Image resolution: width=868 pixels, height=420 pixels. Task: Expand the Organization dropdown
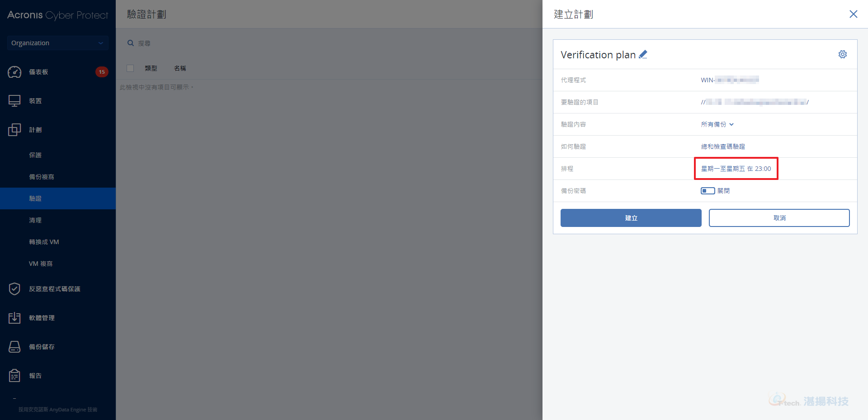58,43
